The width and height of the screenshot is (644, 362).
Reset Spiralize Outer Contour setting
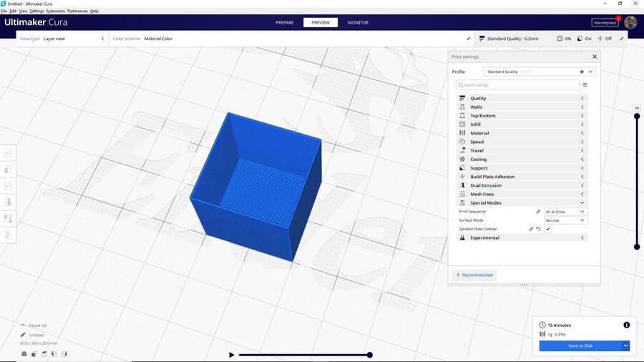pos(538,229)
